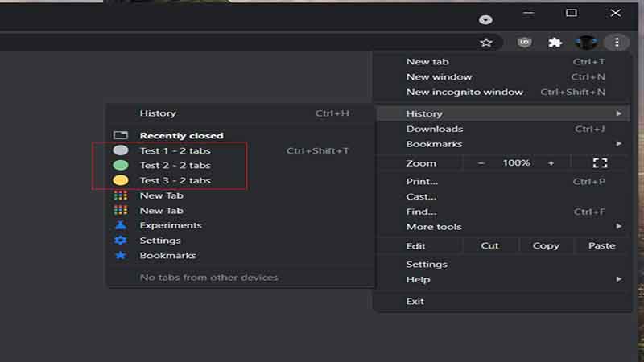Select New incognito window

(x=464, y=92)
